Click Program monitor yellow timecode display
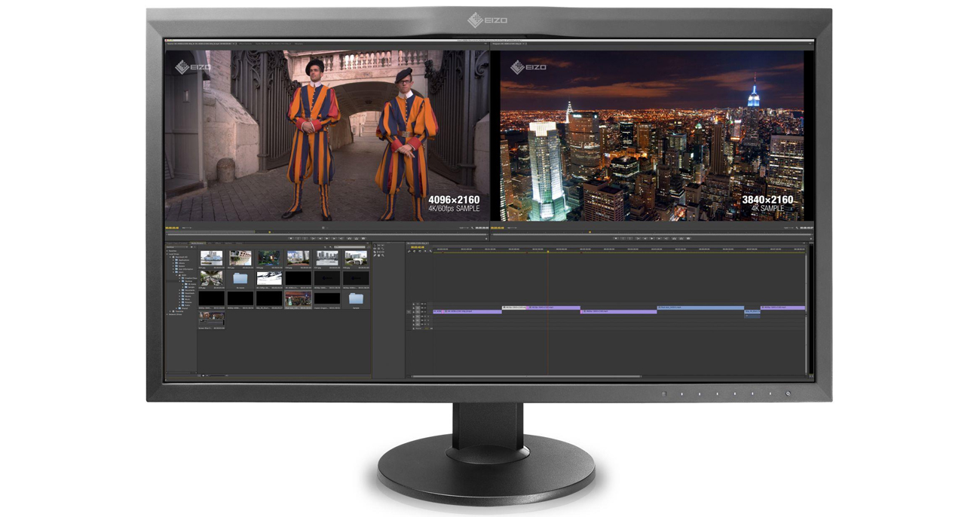The width and height of the screenshot is (980, 517). pyautogui.click(x=498, y=228)
